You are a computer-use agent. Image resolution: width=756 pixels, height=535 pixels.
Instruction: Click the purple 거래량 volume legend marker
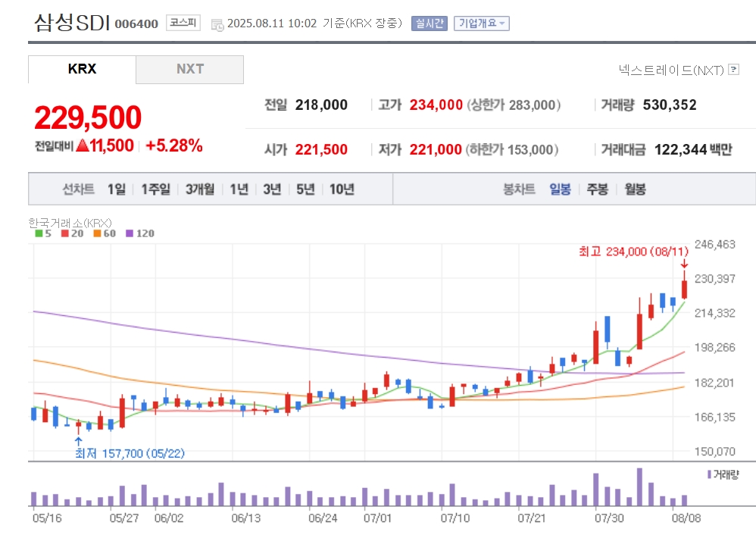709,474
